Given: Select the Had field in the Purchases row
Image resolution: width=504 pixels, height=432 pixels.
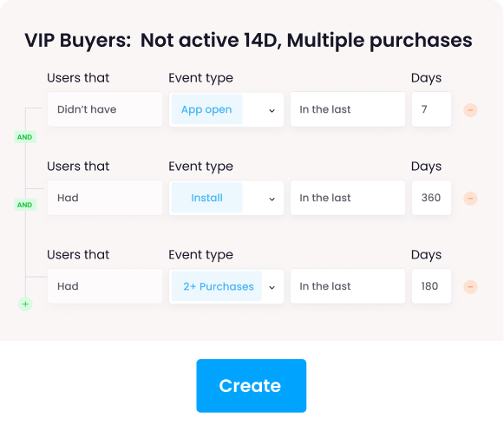Looking at the screenshot, I should tap(105, 286).
